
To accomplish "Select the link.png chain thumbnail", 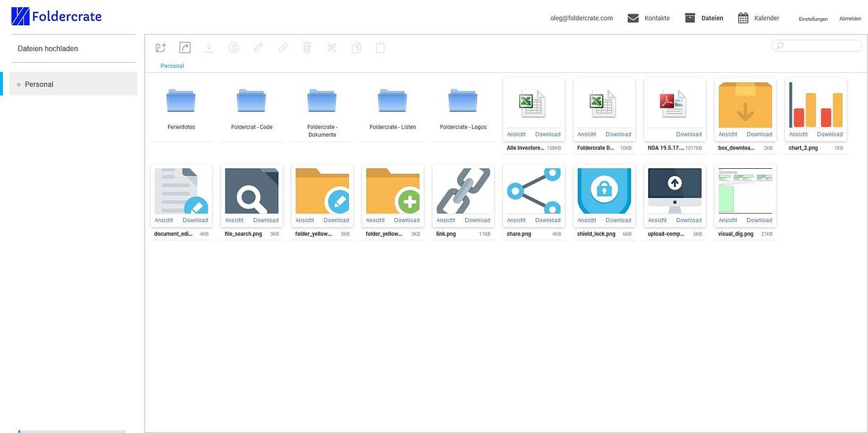I will pos(463,191).
